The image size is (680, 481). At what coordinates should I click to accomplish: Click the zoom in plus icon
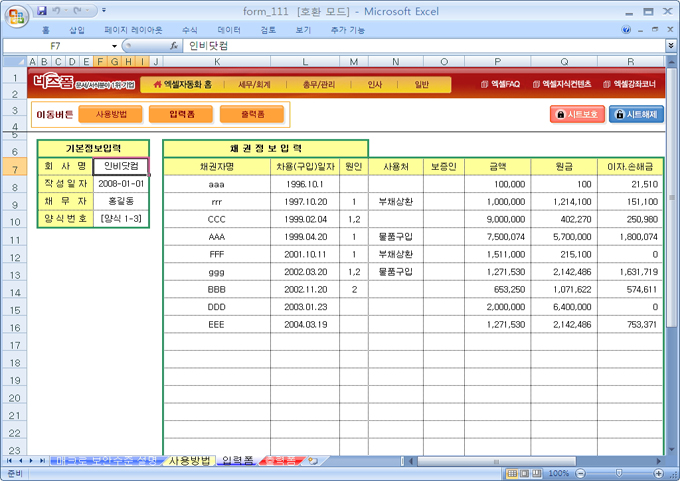coord(655,473)
